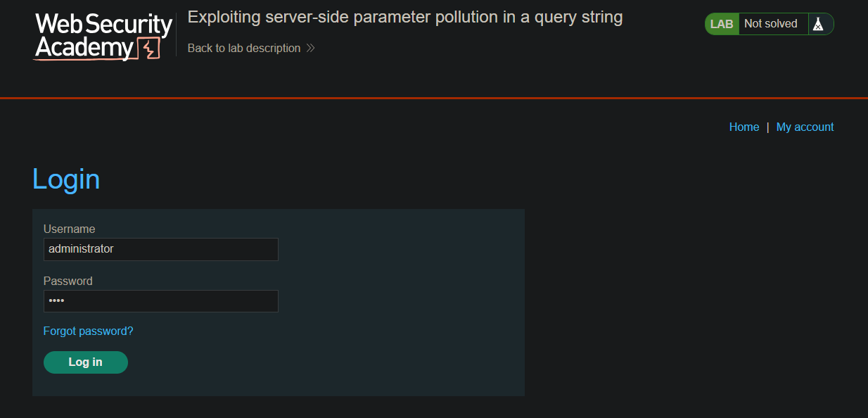Click the green LAB badge

[x=722, y=24]
